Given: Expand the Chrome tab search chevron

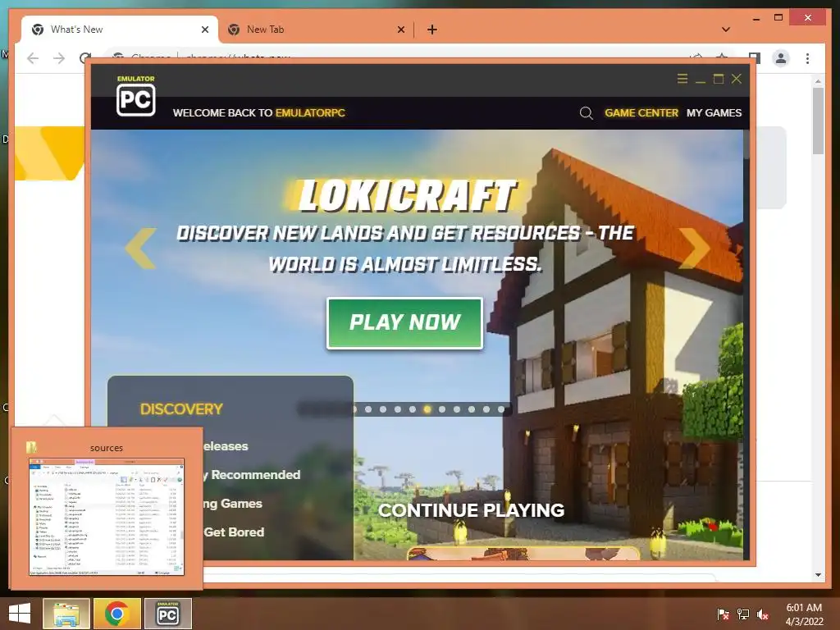Looking at the screenshot, I should (726, 30).
